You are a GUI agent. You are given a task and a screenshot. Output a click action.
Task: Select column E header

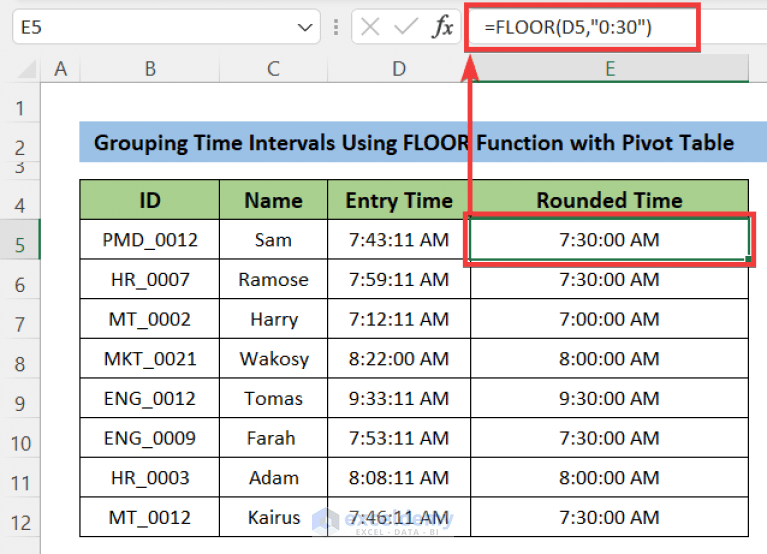point(609,69)
